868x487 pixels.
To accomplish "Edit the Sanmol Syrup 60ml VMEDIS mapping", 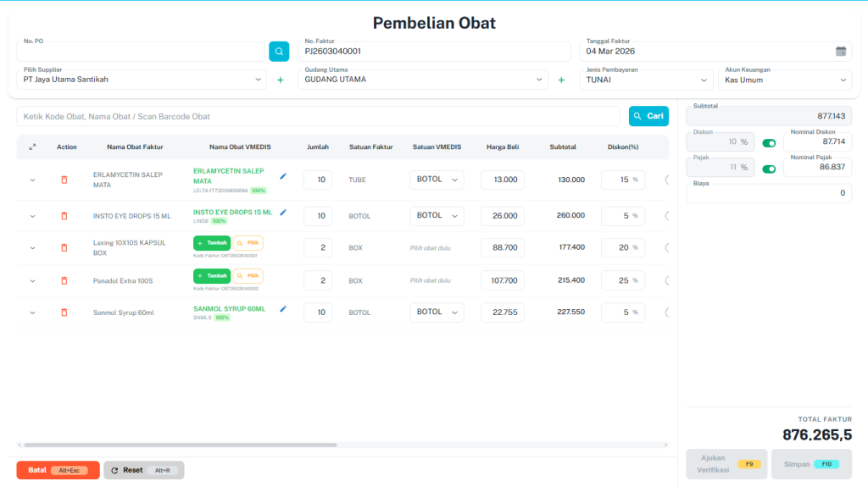I will pos(283,309).
